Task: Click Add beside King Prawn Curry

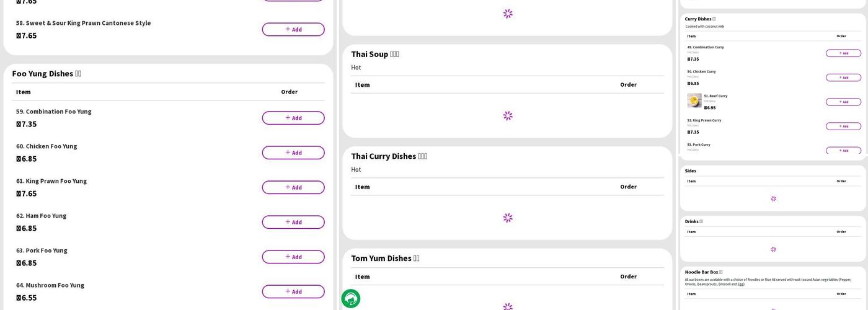Action: click(843, 126)
